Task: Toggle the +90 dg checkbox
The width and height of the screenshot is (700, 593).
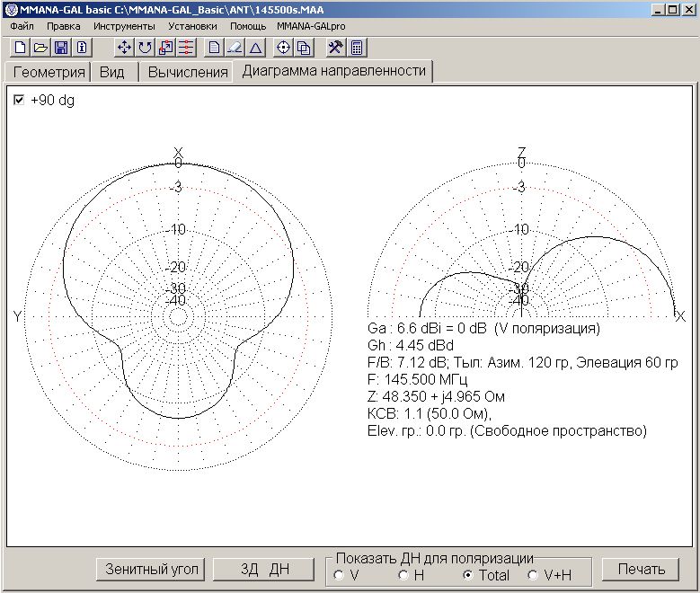Action: point(19,101)
